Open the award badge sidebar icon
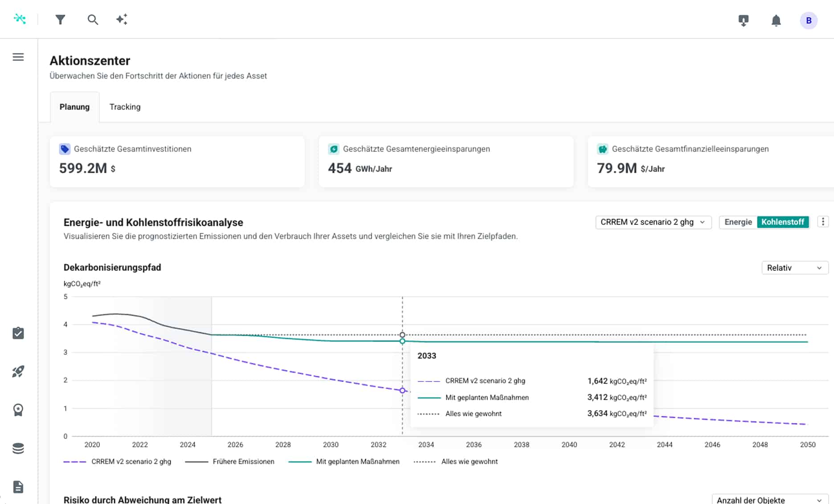834x504 pixels. click(x=18, y=410)
